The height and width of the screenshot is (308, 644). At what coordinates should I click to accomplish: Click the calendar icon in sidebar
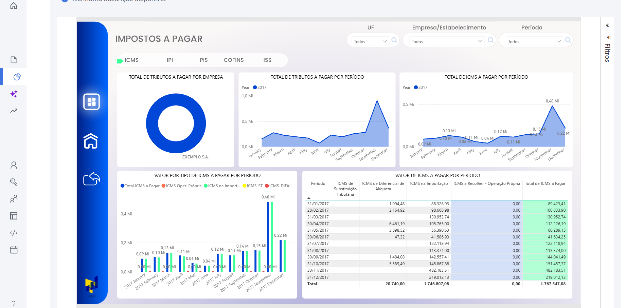[x=14, y=250]
